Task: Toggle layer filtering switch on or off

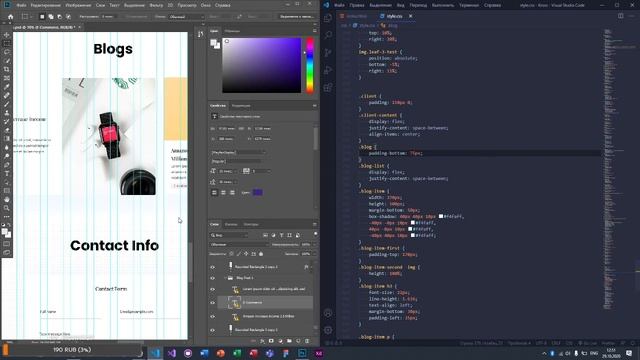Action: click(x=315, y=234)
